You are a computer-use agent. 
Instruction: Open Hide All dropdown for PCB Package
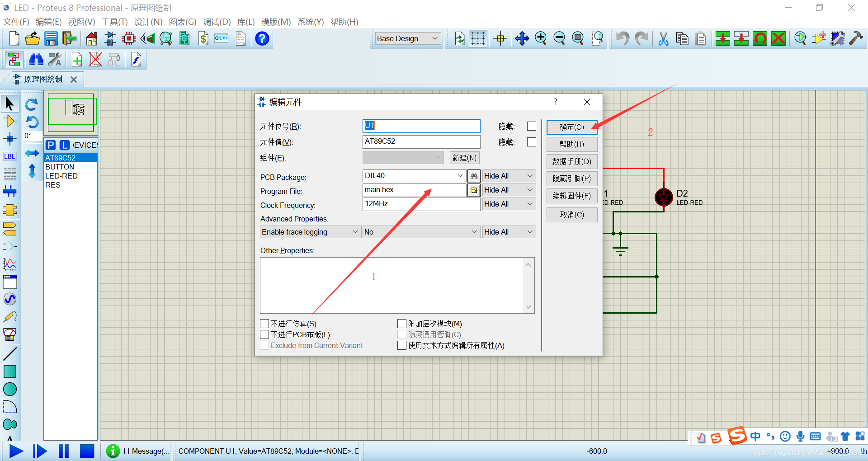(509, 176)
